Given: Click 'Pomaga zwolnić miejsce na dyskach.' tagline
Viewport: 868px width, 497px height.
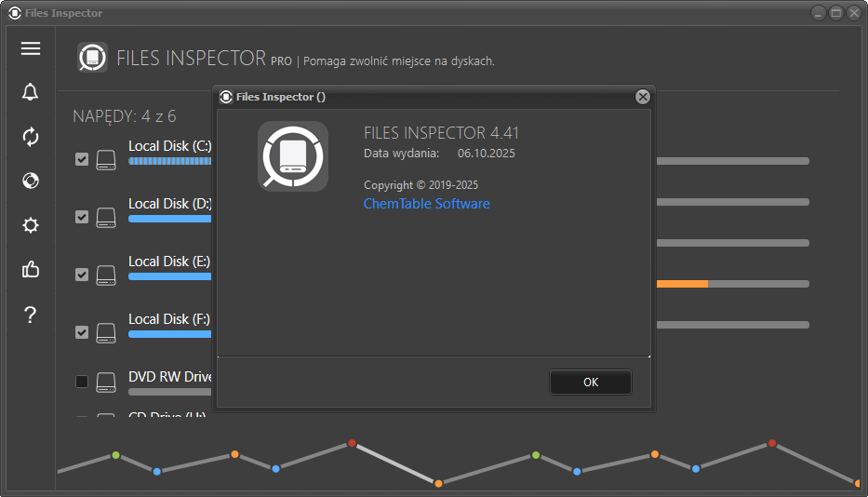Looking at the screenshot, I should 398,60.
